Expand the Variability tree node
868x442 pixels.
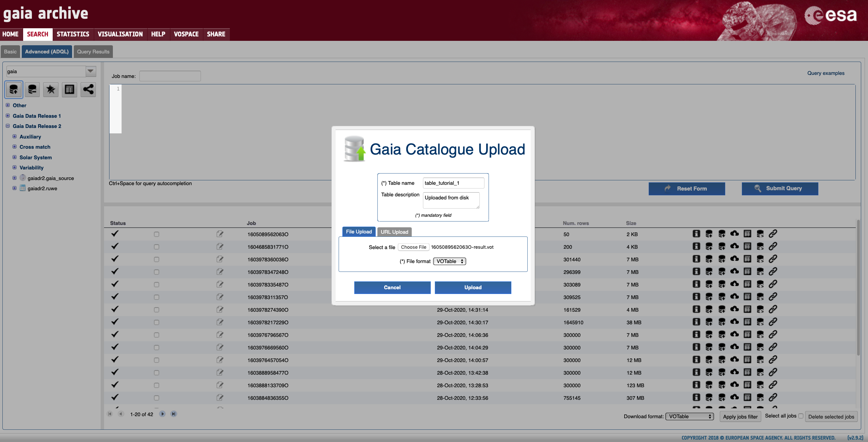(14, 167)
